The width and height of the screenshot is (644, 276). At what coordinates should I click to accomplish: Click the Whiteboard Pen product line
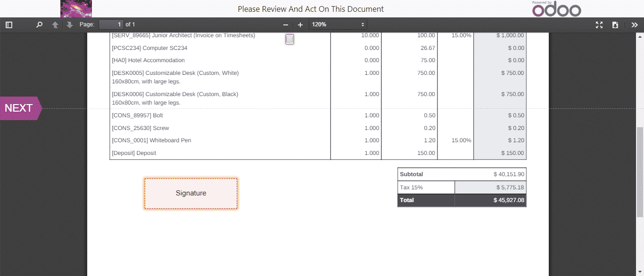[151, 140]
